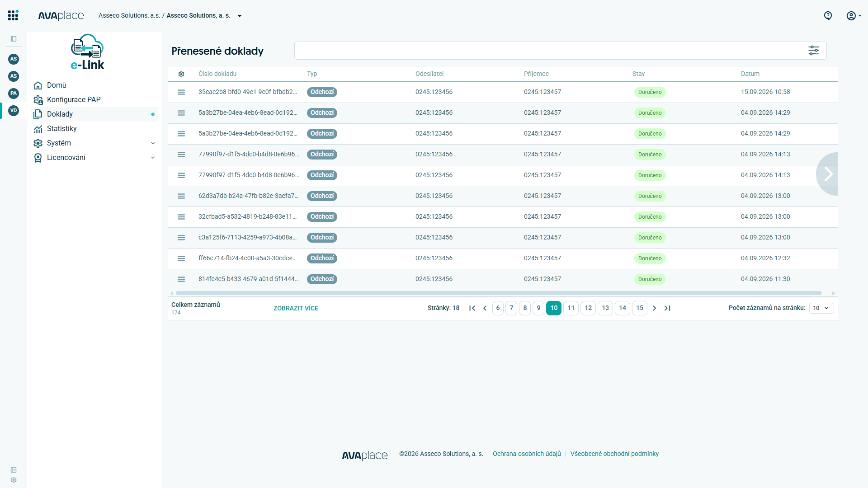Image resolution: width=868 pixels, height=488 pixels.
Task: Select the VD sidebar avatar
Action: pyautogui.click(x=14, y=110)
